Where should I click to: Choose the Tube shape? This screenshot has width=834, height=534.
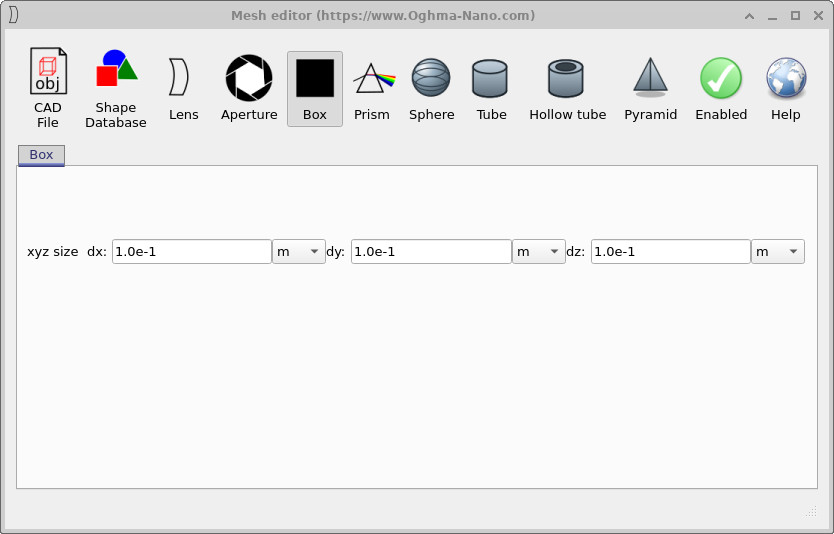[x=491, y=88]
